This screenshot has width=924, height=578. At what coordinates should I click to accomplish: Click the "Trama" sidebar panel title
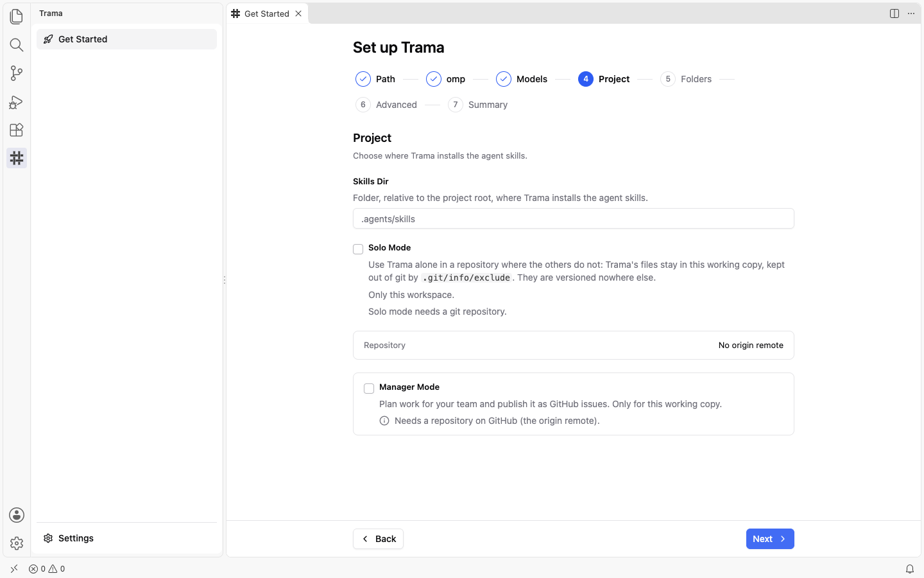pyautogui.click(x=51, y=13)
